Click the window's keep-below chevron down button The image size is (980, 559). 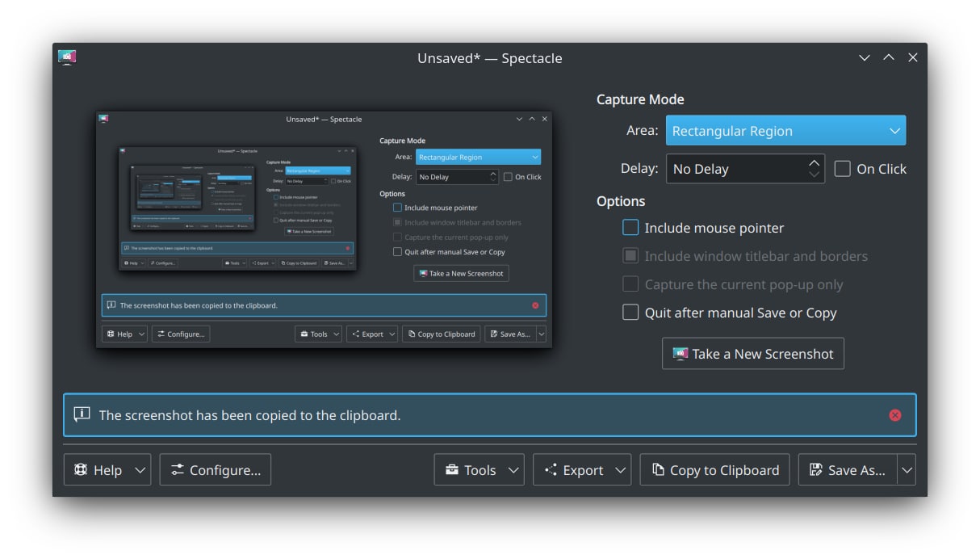pyautogui.click(x=865, y=57)
